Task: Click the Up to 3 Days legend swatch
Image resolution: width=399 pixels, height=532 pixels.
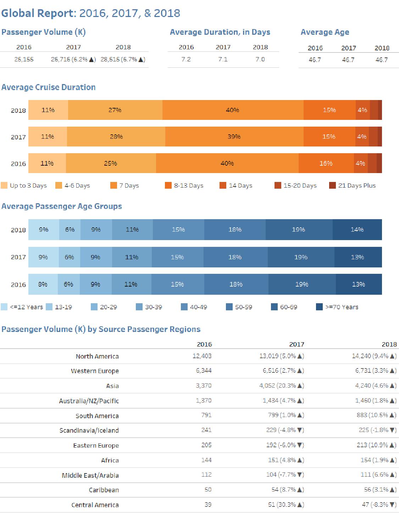Action: click(4, 185)
